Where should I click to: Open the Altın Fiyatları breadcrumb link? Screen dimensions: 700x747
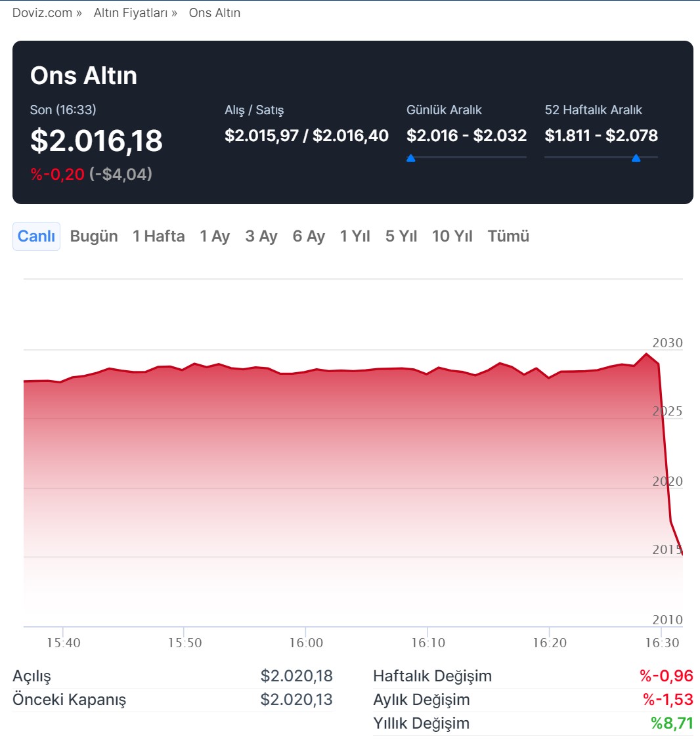[x=131, y=13]
